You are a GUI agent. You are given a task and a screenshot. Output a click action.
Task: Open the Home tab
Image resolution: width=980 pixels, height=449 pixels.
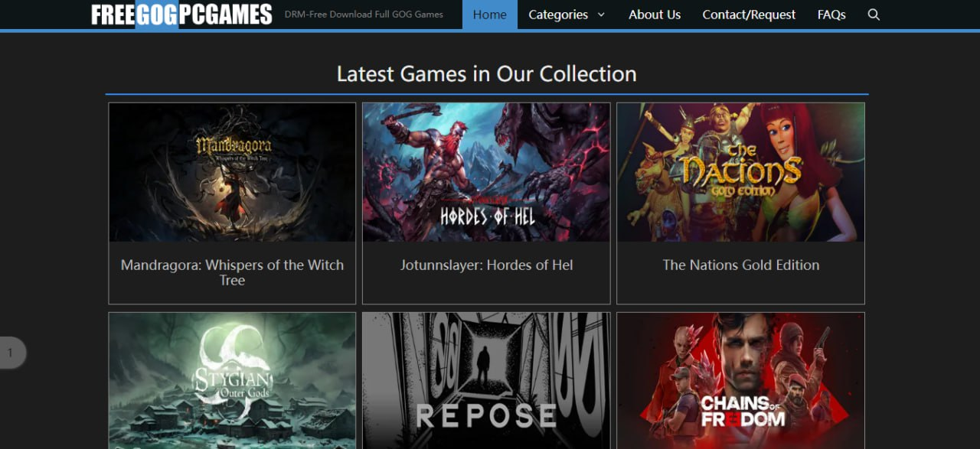pos(489,15)
